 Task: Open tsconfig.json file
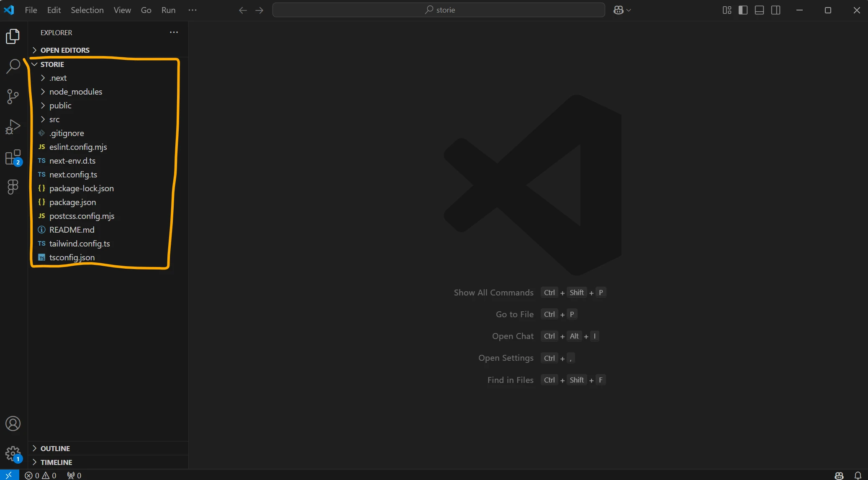(x=108, y=258)
